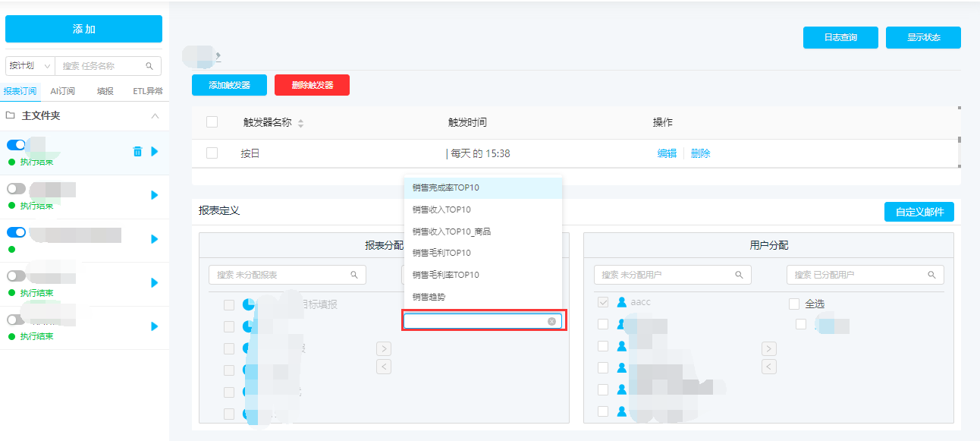Click the pencil rename icon above 添加触发器

pos(218,55)
